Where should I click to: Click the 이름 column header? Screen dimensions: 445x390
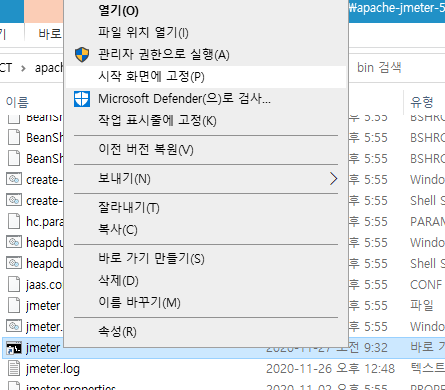[x=17, y=102]
